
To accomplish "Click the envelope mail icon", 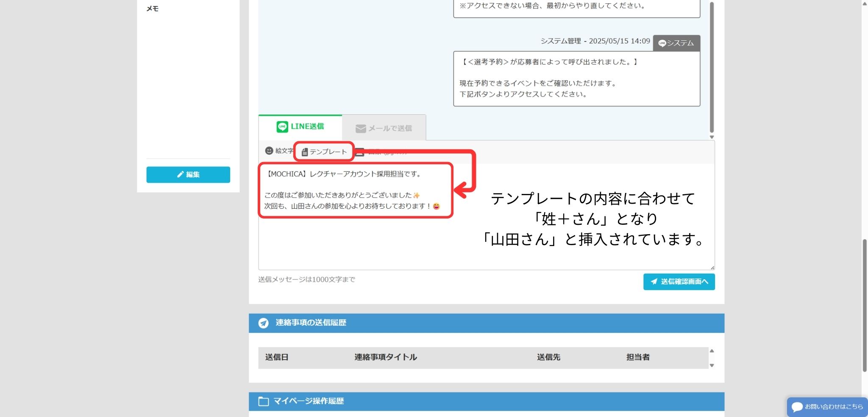I will 361,129.
